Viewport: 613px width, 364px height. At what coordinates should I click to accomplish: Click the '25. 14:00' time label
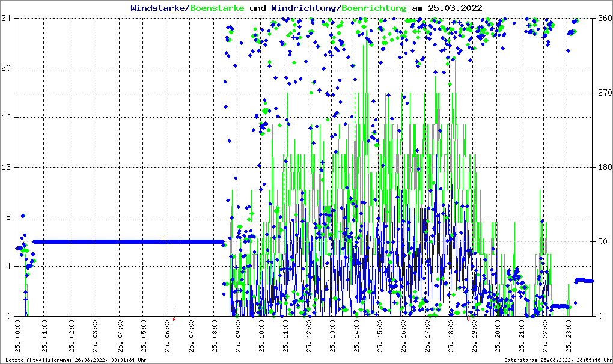pyautogui.click(x=356, y=336)
